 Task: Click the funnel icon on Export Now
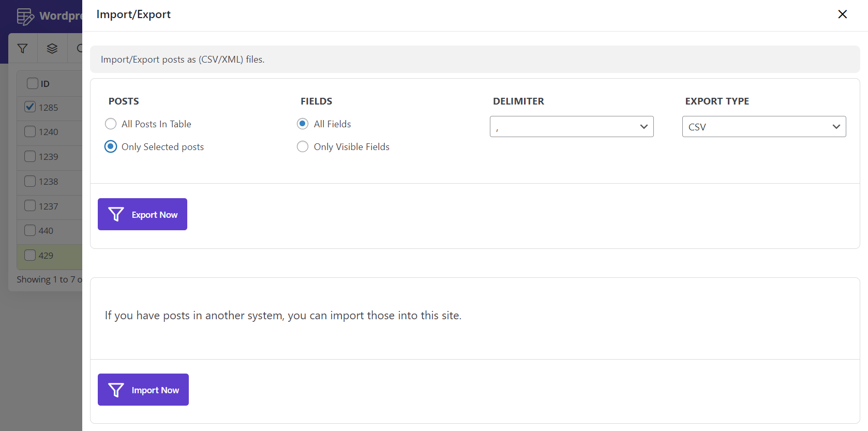116,214
